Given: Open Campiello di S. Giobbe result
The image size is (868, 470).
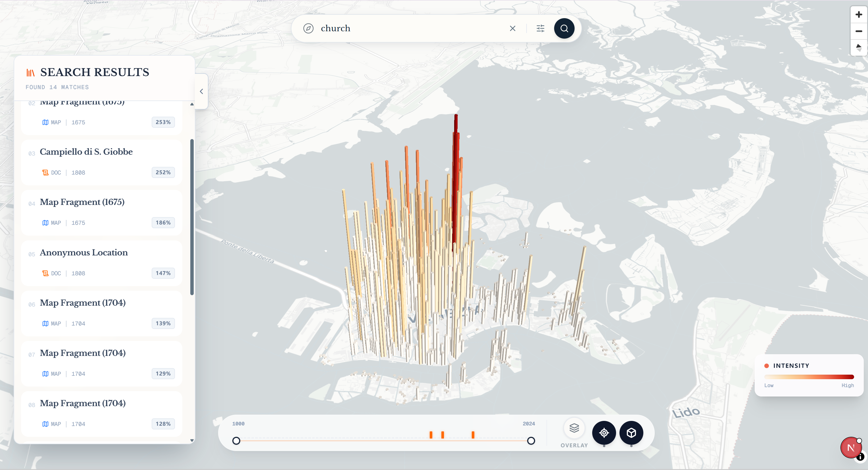Looking at the screenshot, I should (86, 152).
